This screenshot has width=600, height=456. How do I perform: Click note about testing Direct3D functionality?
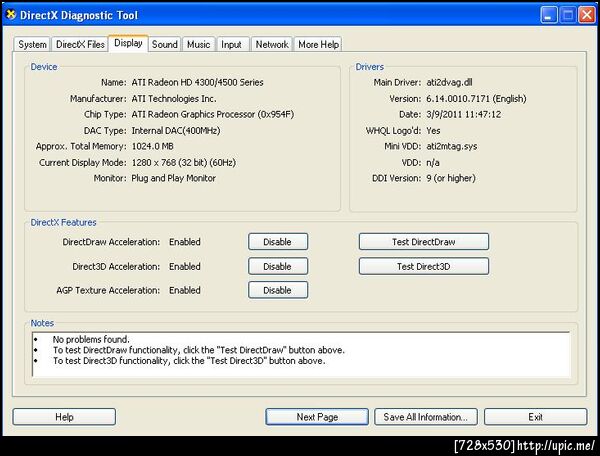(x=189, y=361)
